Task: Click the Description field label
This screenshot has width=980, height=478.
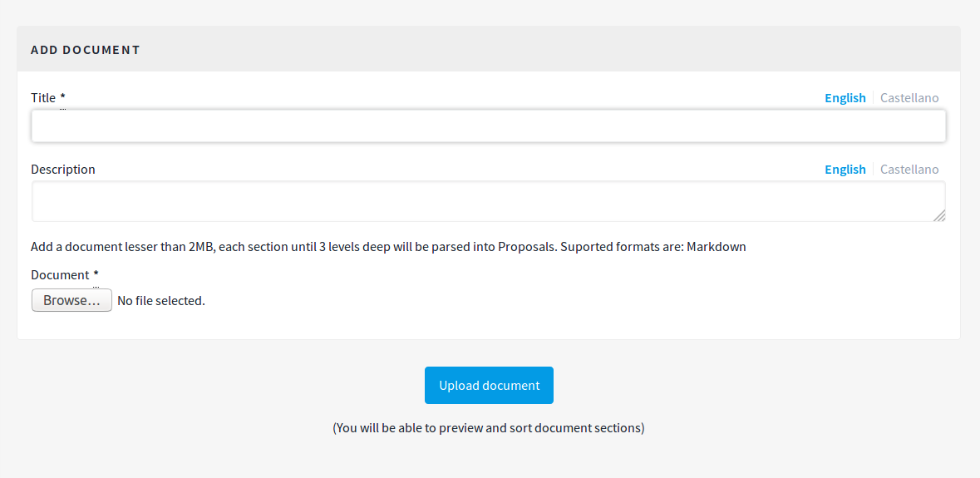Action: point(63,170)
